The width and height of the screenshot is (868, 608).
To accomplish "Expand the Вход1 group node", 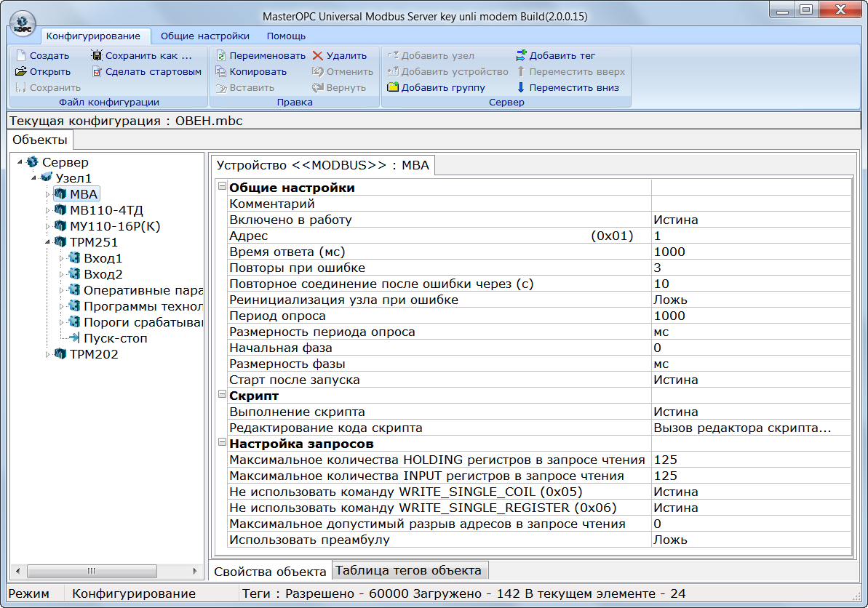I will click(x=61, y=258).
